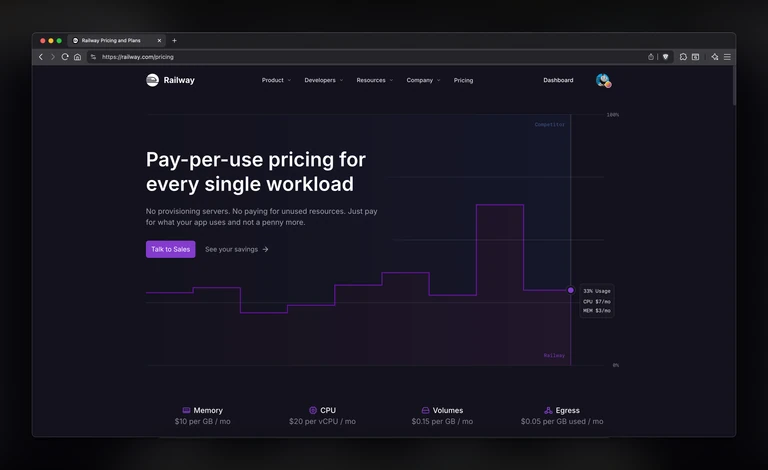Go to the Dashboard link
The width and height of the screenshot is (768, 470).
pyautogui.click(x=558, y=80)
